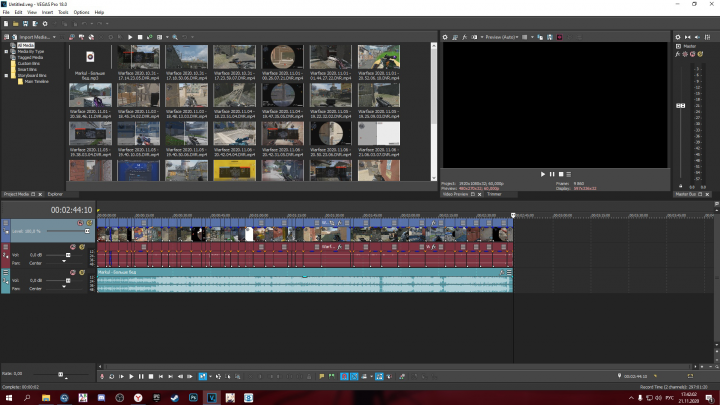Select the All Media bin

coord(25,45)
